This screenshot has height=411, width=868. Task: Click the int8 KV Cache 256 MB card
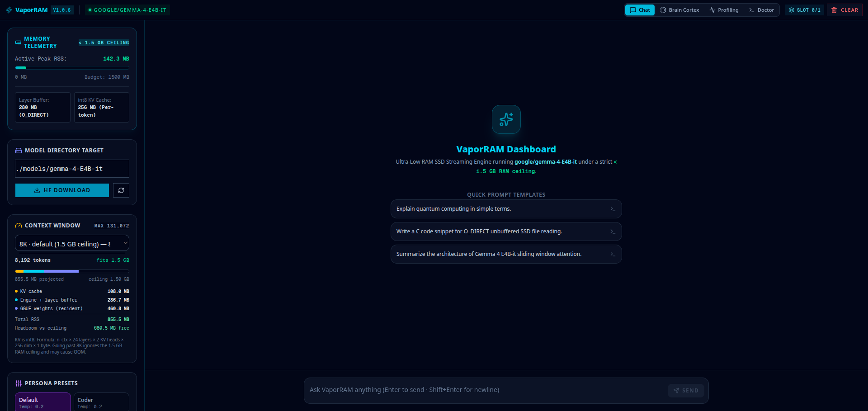[x=102, y=107]
